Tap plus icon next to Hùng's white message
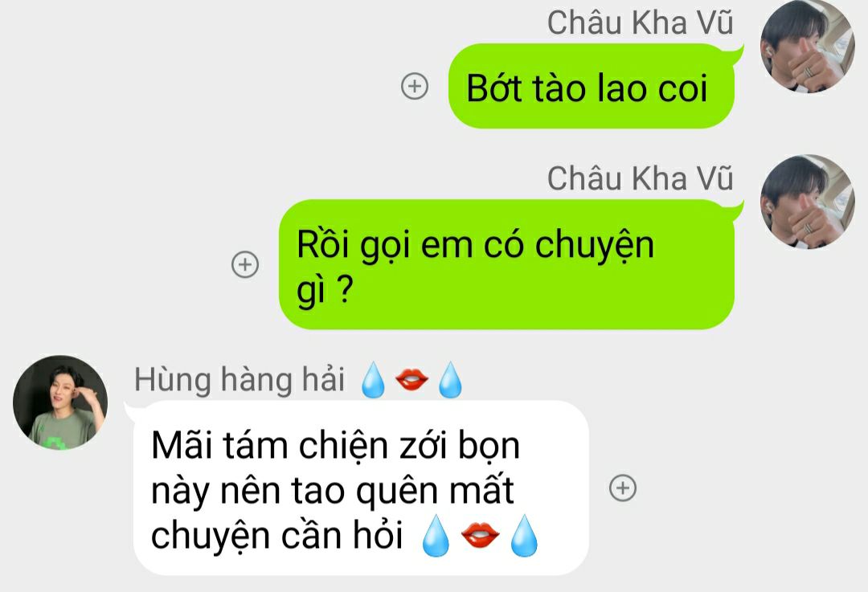868x592 pixels. click(x=623, y=488)
